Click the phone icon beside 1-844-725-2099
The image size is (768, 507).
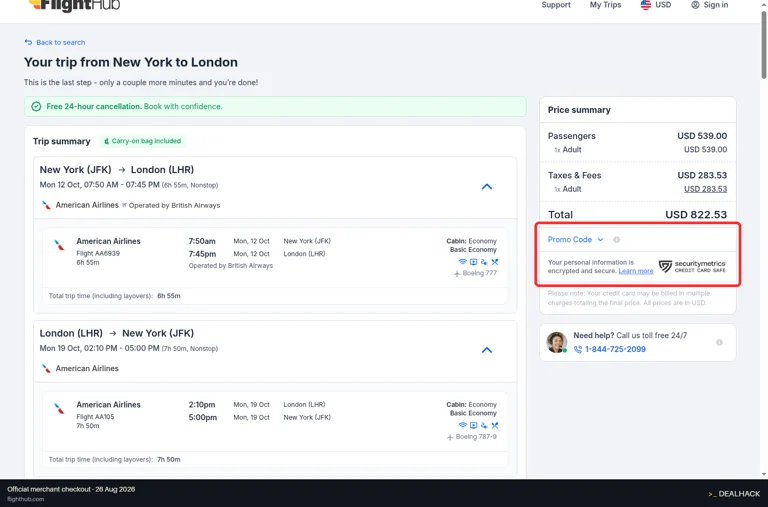point(578,349)
